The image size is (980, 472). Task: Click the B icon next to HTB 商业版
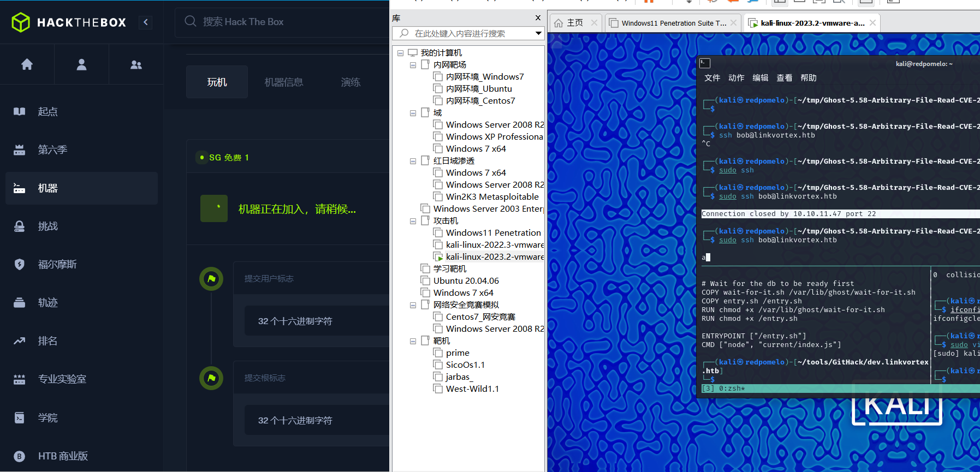(x=19, y=456)
